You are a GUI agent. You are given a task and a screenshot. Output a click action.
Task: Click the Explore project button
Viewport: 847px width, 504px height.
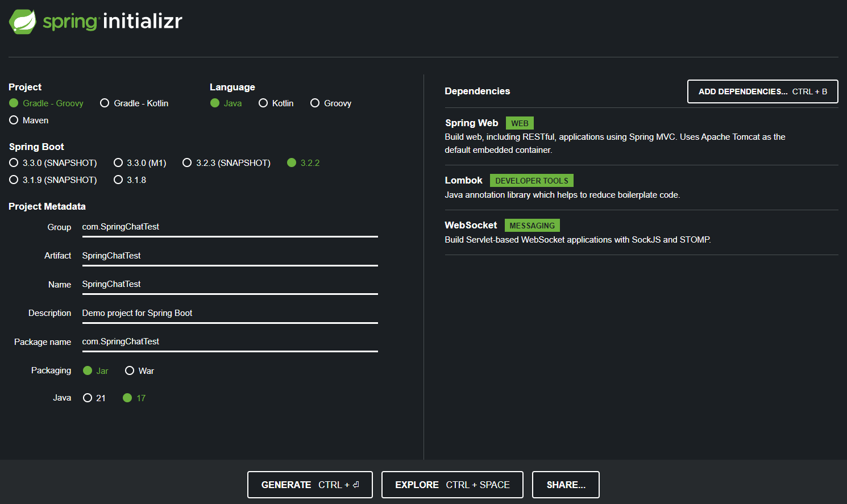[x=452, y=485]
